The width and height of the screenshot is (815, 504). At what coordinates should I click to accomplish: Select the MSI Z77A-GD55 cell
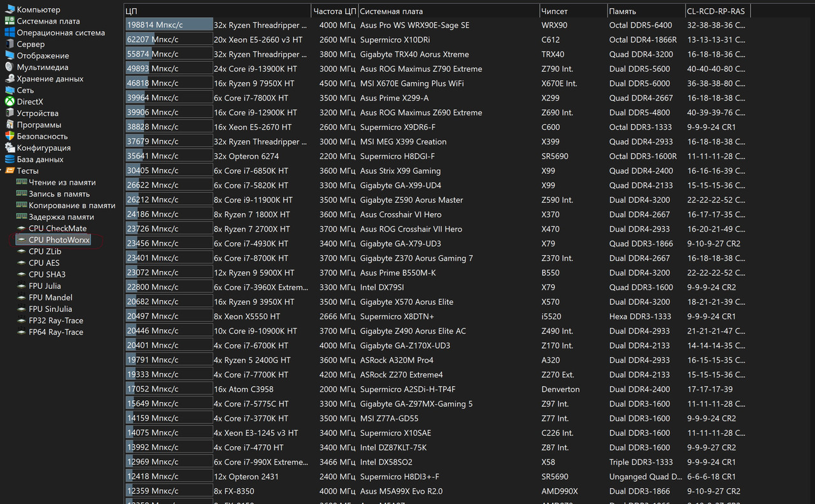(x=390, y=418)
